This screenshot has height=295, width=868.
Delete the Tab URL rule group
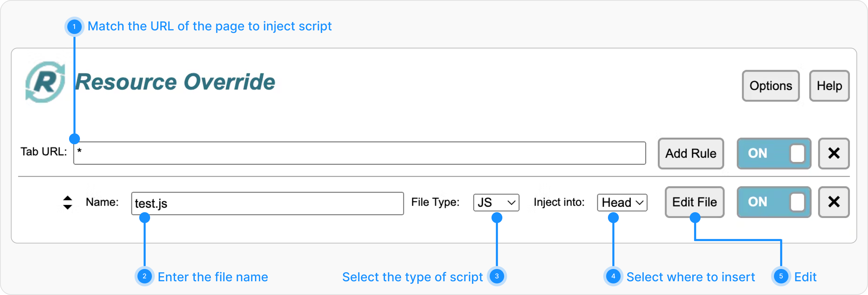[x=834, y=153]
